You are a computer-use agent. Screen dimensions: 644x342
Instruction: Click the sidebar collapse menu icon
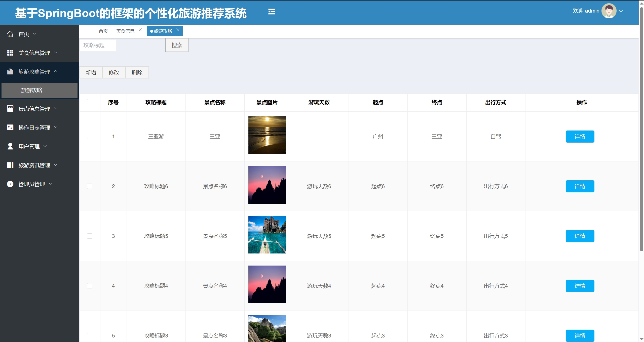tap(272, 12)
